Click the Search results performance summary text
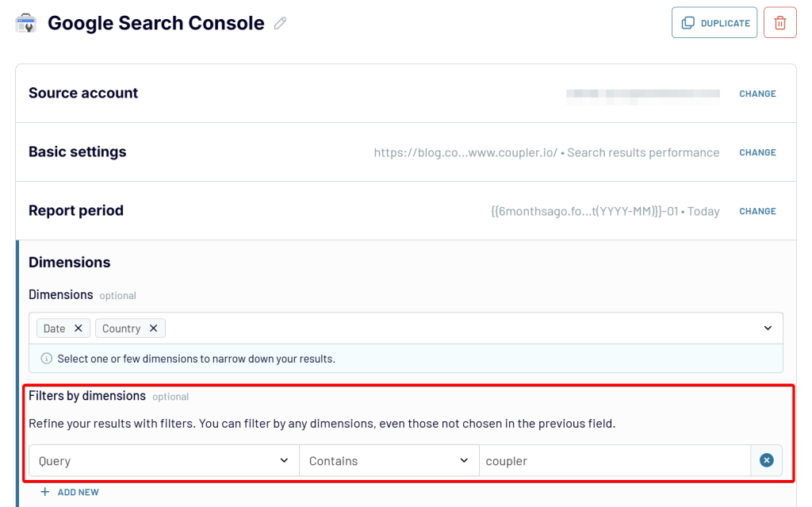This screenshot has height=507, width=812. pyautogui.click(x=643, y=152)
